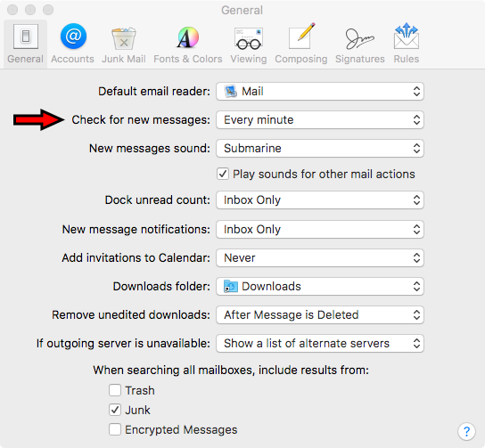Screen dimensions: 485x448
Task: Open the Rules envelope icon
Action: point(407,37)
